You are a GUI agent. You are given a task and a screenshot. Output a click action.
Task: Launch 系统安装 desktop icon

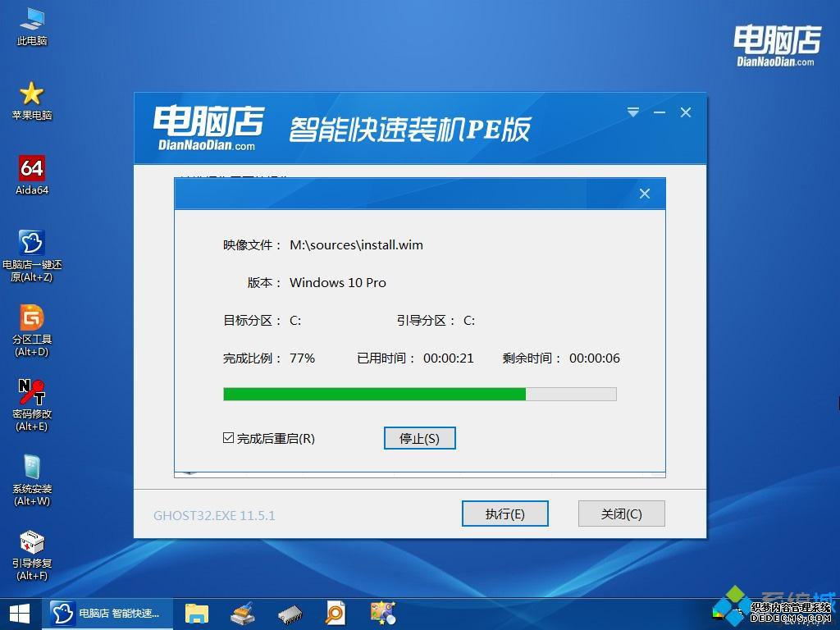32,480
